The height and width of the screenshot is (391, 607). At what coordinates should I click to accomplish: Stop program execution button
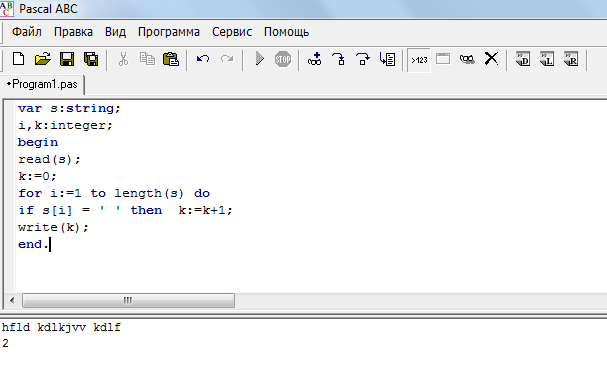(283, 59)
